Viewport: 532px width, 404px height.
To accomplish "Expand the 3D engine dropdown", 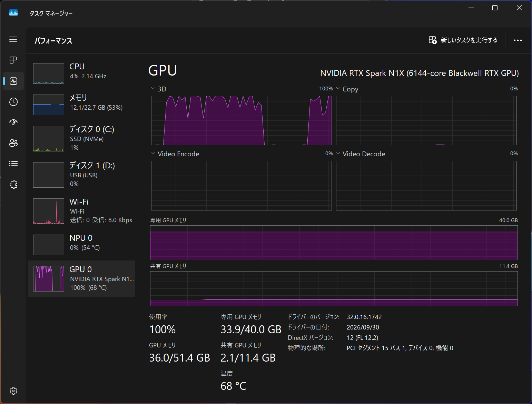I will tap(154, 89).
